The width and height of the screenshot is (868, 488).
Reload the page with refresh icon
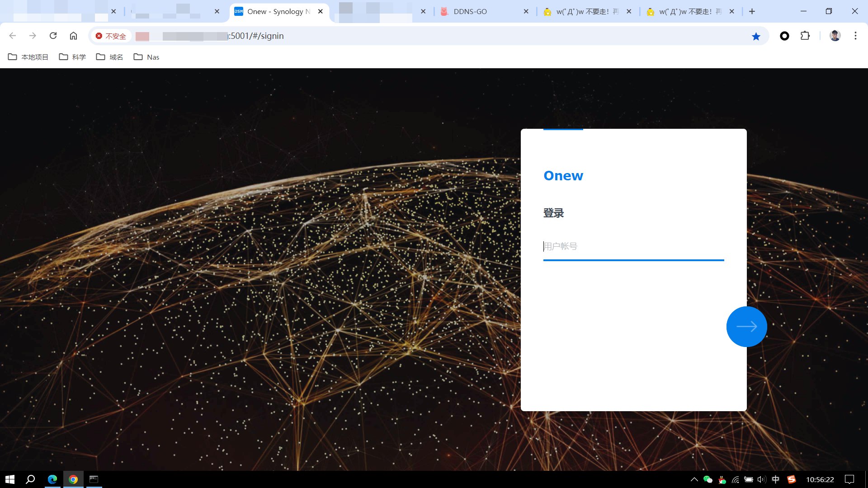click(53, 36)
